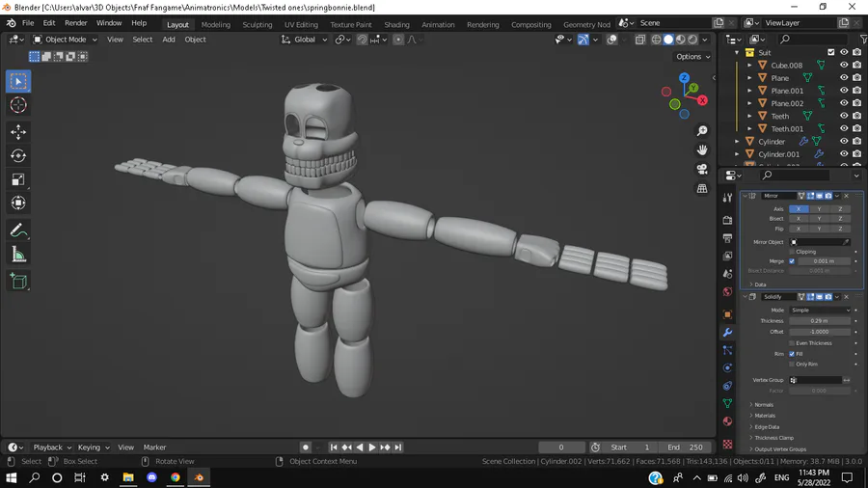Expand the Cylinder item in outliner
Viewport: 868px width, 488px height.
pos(739,142)
